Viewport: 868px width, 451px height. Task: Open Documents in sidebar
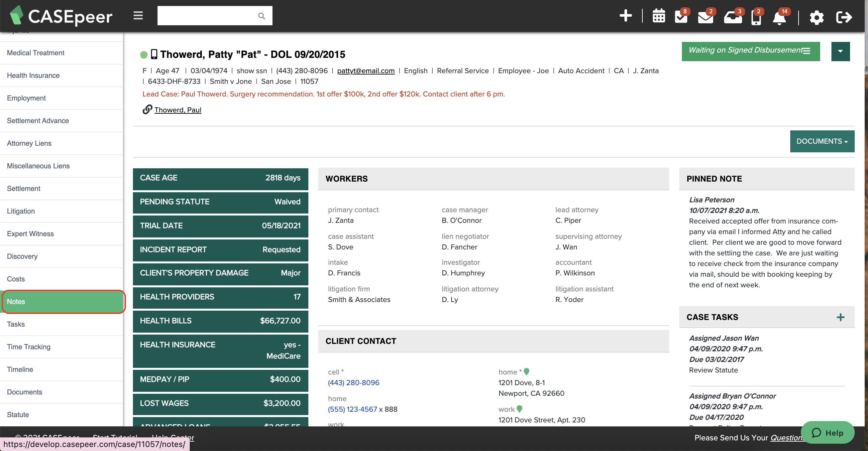click(61, 391)
